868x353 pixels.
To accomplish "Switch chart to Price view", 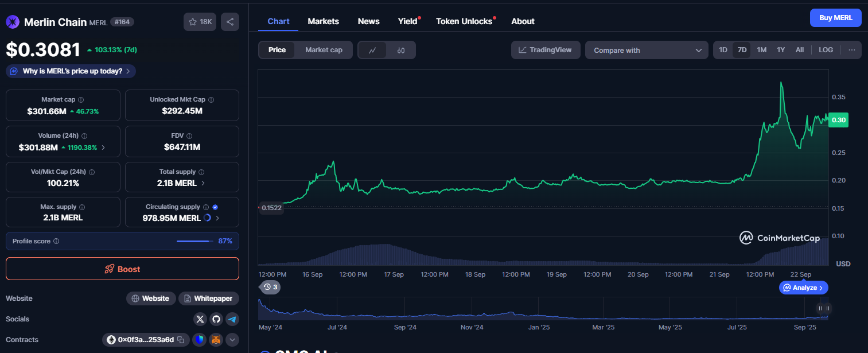I will (x=277, y=50).
